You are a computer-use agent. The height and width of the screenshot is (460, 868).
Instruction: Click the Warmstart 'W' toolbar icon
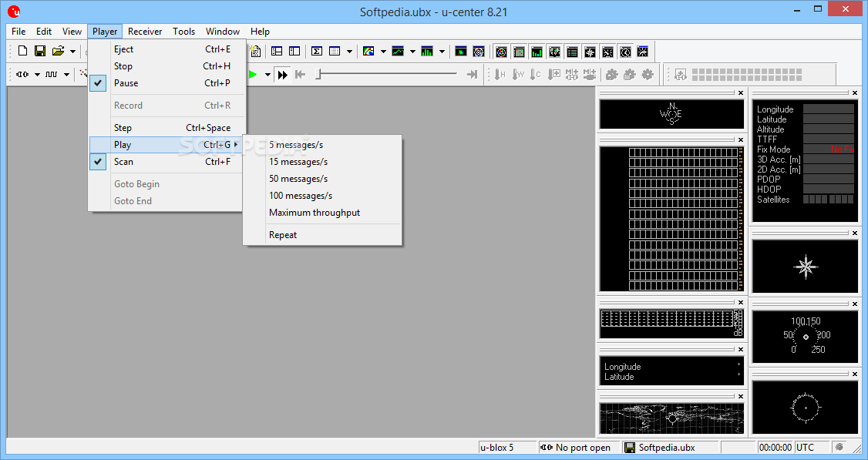pyautogui.click(x=518, y=74)
